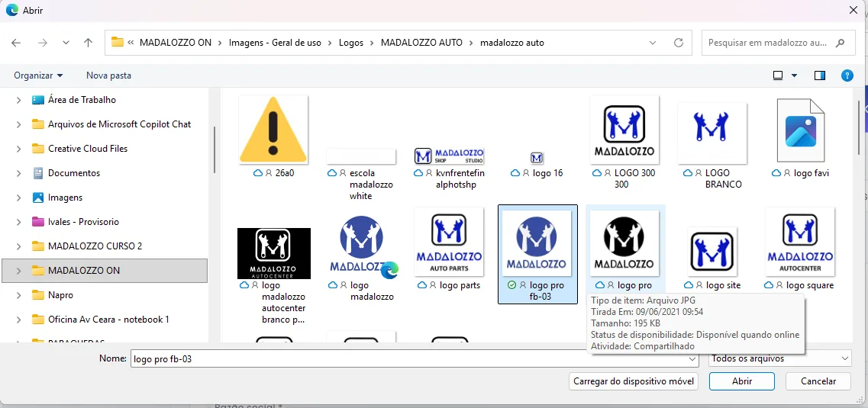Create a new folder with Nova pasta

[x=108, y=75]
